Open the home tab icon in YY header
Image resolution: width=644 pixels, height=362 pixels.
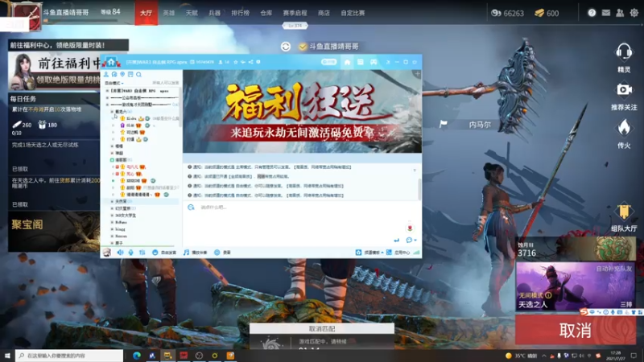point(347,62)
